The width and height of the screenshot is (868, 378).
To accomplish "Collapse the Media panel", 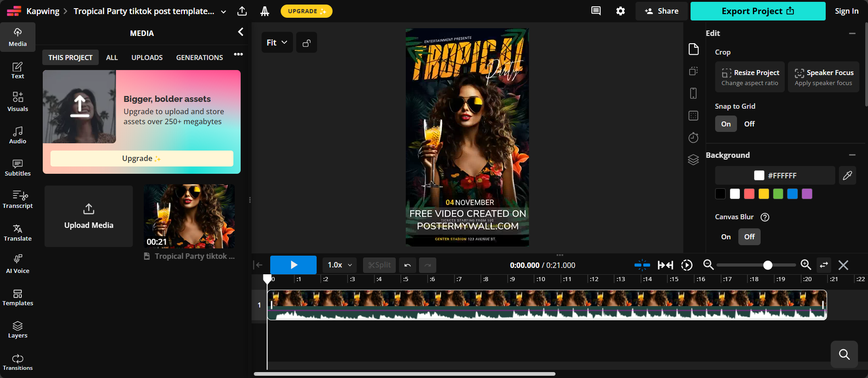I will [x=241, y=32].
